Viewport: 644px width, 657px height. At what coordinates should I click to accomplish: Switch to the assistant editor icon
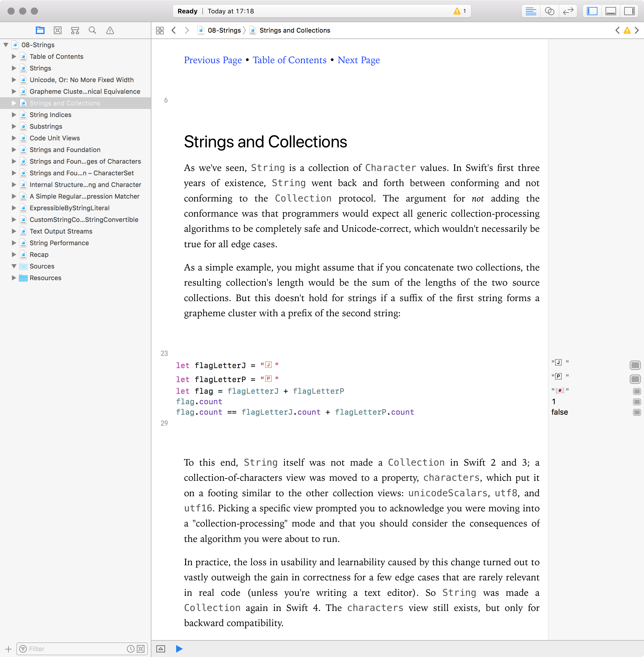tap(549, 11)
